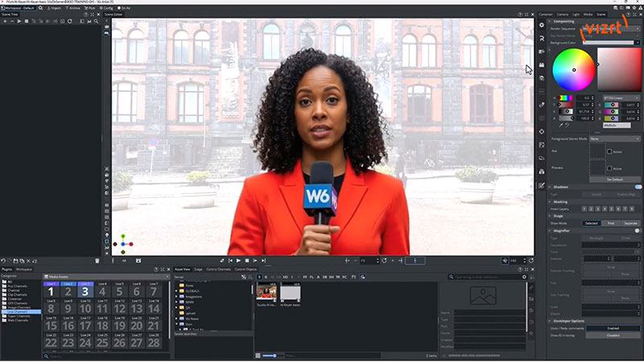
Task: Toggle the Magnifier switch
Action: [x=637, y=231]
